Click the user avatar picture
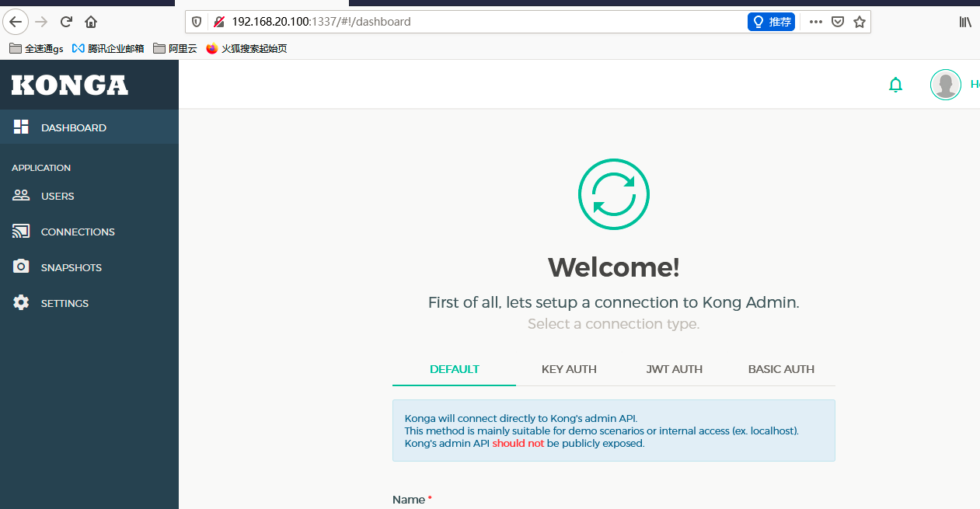This screenshot has width=980, height=509. 946,85
